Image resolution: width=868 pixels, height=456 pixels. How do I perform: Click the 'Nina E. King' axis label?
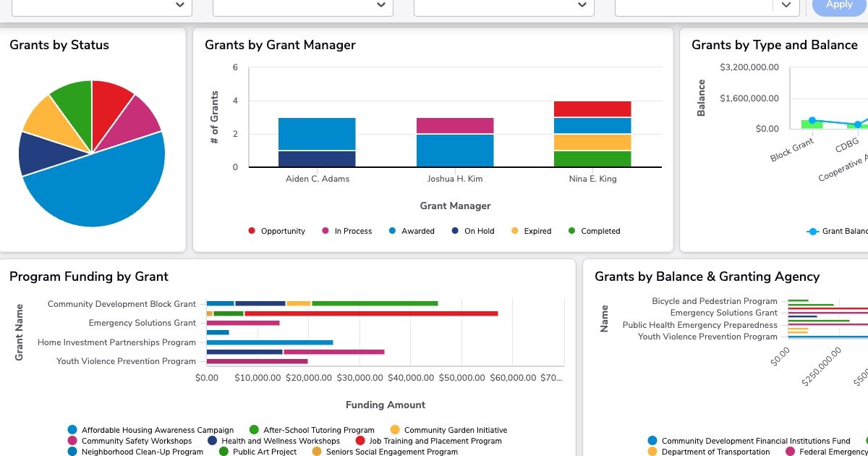click(592, 179)
